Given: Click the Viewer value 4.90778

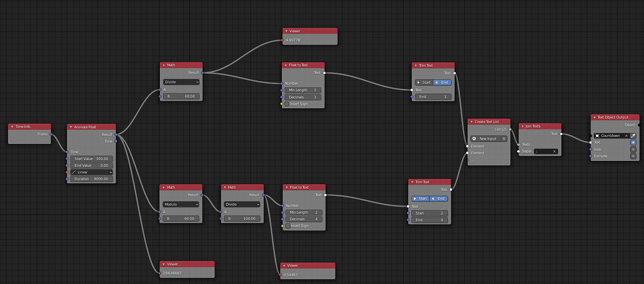Looking at the screenshot, I should click(293, 40).
